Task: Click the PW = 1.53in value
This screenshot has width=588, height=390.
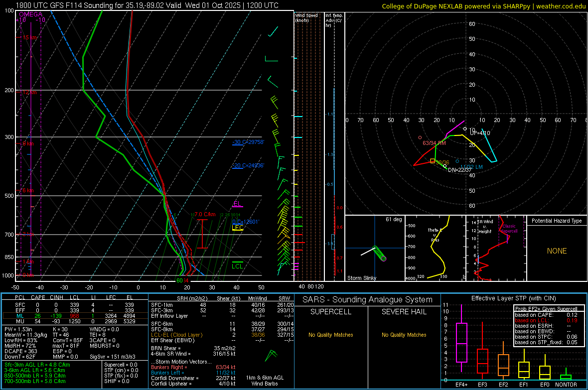Action: (18, 329)
